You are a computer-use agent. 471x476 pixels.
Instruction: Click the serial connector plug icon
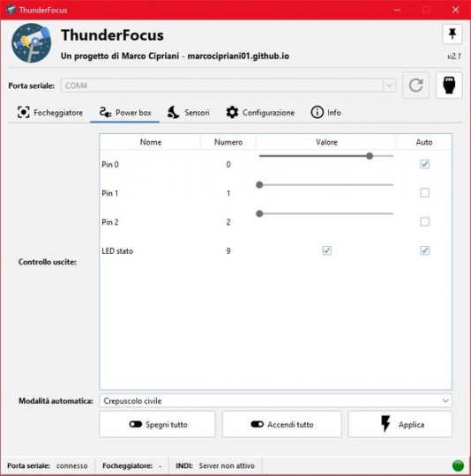pos(449,86)
